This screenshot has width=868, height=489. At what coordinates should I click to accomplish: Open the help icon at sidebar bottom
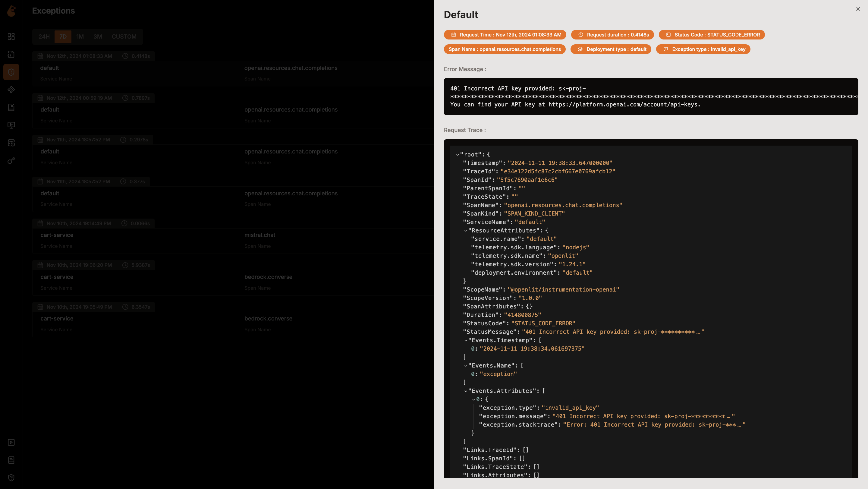pyautogui.click(x=11, y=477)
